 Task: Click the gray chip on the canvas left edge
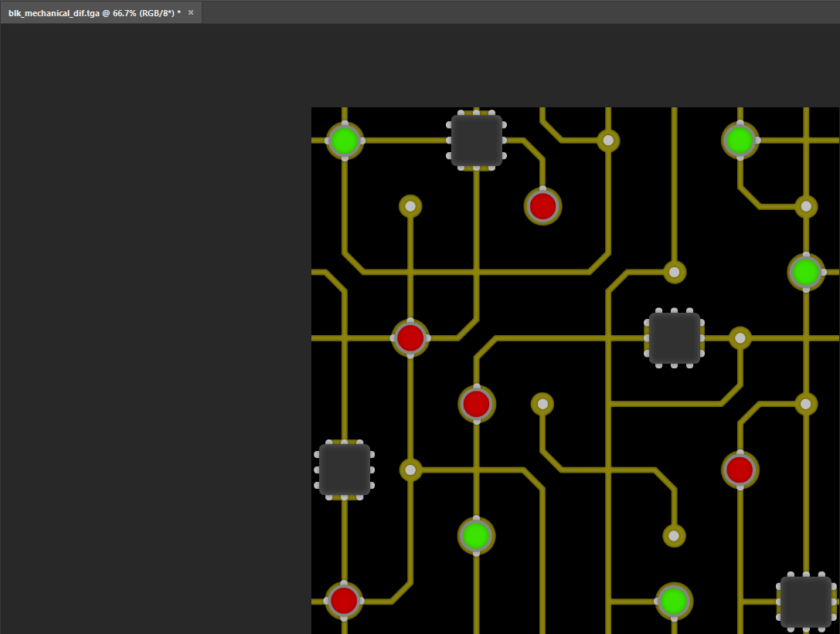[x=344, y=470]
